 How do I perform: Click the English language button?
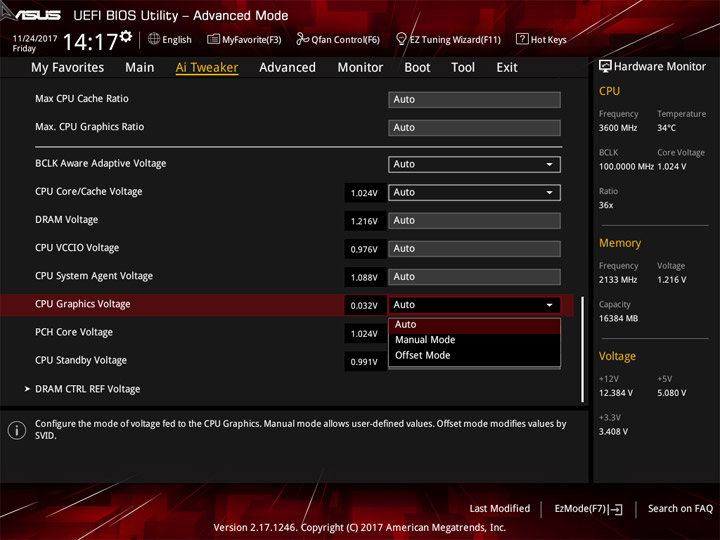coord(170,39)
